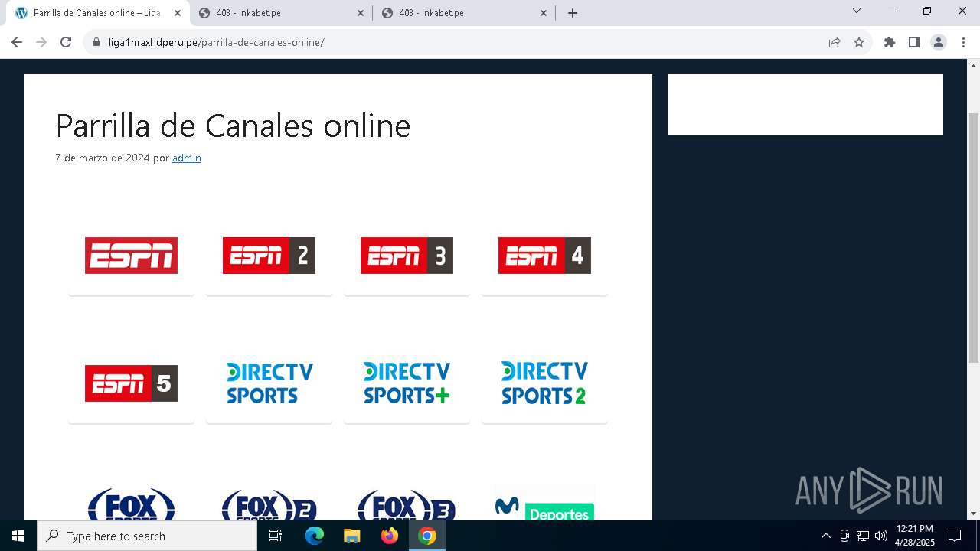
Task: Open the Fox Sports 2 channel logo
Action: [x=269, y=504]
